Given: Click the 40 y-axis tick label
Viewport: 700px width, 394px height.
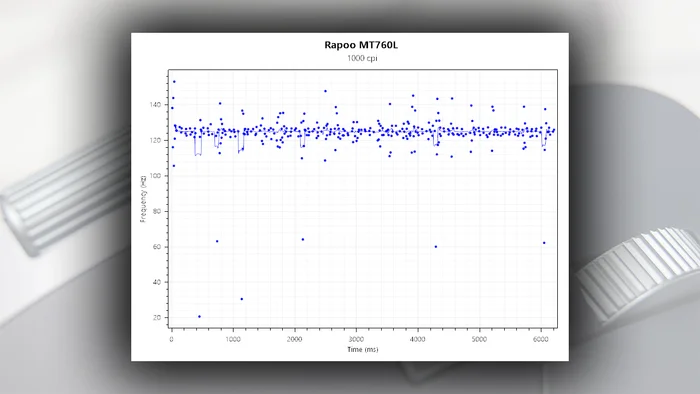Looking at the screenshot, I should click(157, 282).
